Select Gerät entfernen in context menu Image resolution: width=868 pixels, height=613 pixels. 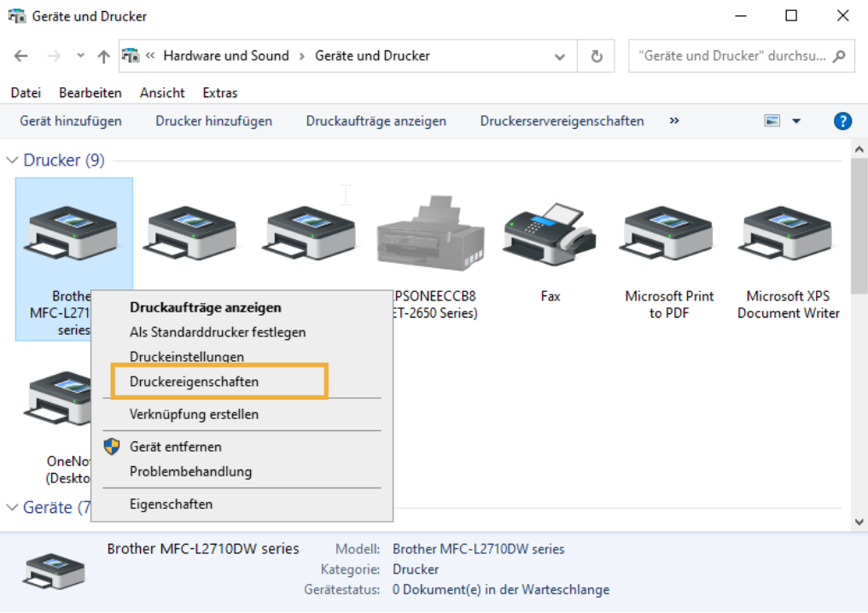point(175,447)
